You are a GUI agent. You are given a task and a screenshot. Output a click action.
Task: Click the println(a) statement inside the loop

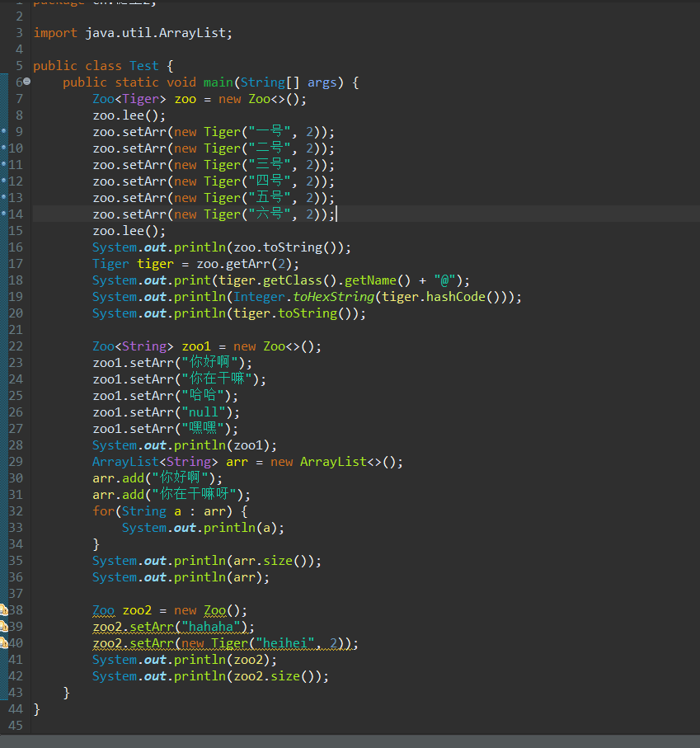203,528
